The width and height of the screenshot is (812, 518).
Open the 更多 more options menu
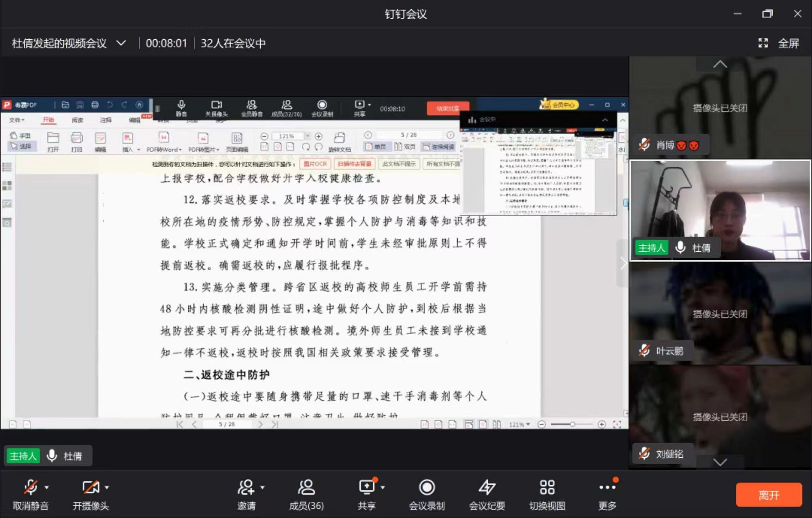coord(607,495)
